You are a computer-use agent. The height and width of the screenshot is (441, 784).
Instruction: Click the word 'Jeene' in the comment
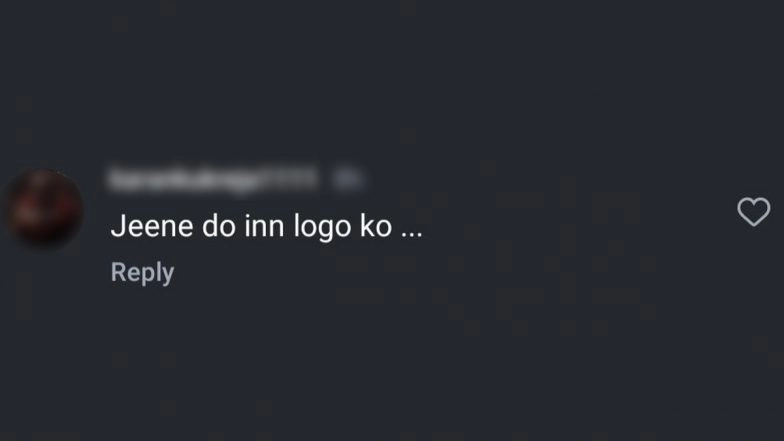(x=152, y=226)
